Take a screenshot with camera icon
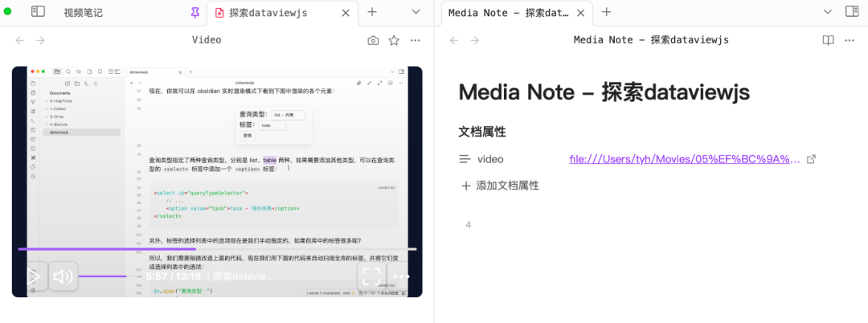Viewport: 868px width, 323px height. (x=373, y=40)
